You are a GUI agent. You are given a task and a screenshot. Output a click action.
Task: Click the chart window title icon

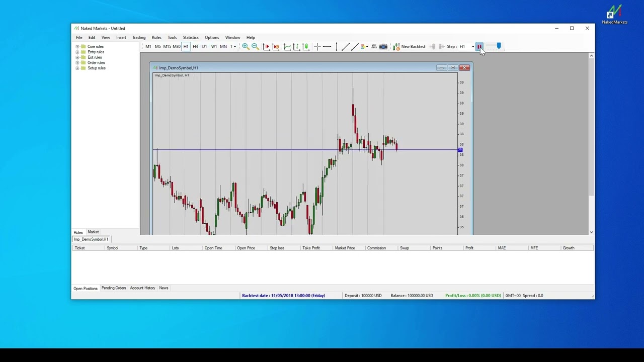[x=155, y=68]
